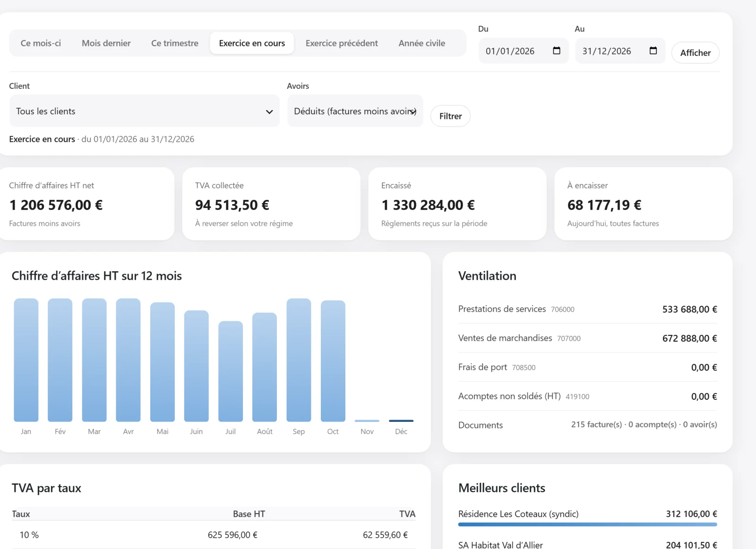Select the Ce mois-ci period tab
This screenshot has width=756, height=549.
click(41, 43)
